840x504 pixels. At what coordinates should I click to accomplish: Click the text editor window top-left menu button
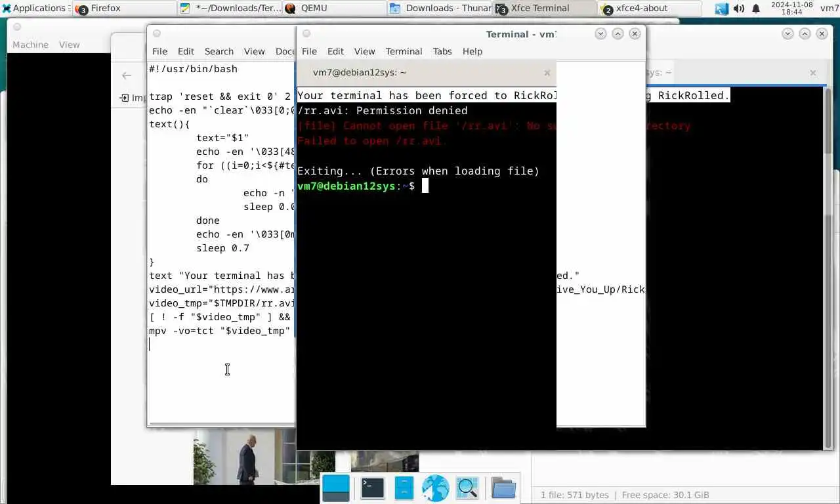156,33
